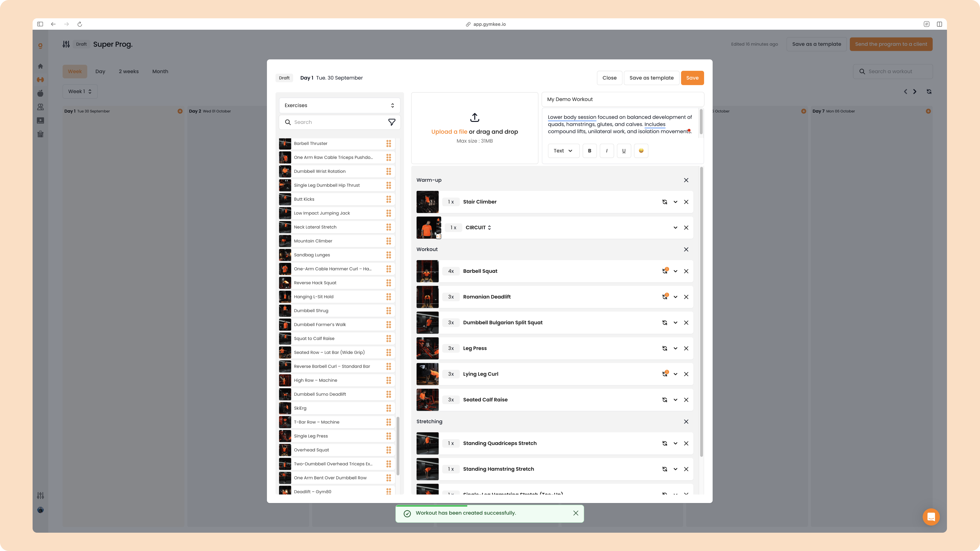Grab the Barbell Thruster drag handle
Viewport: 980px width, 551px height.
click(388, 144)
